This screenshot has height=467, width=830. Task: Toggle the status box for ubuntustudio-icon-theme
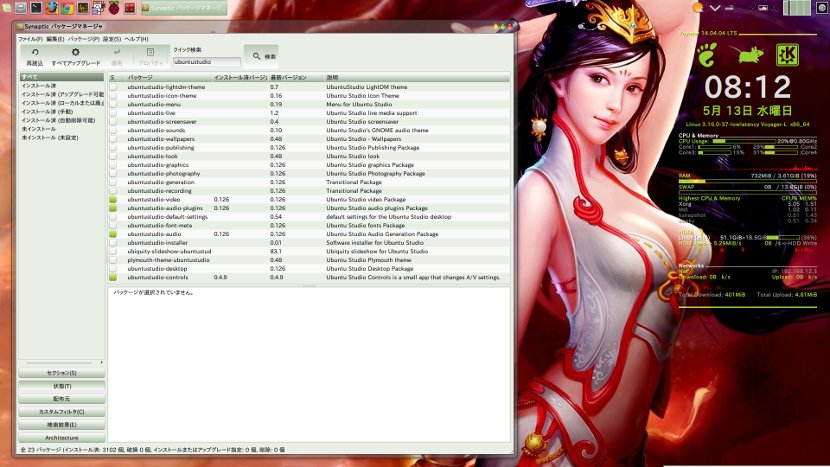(113, 96)
